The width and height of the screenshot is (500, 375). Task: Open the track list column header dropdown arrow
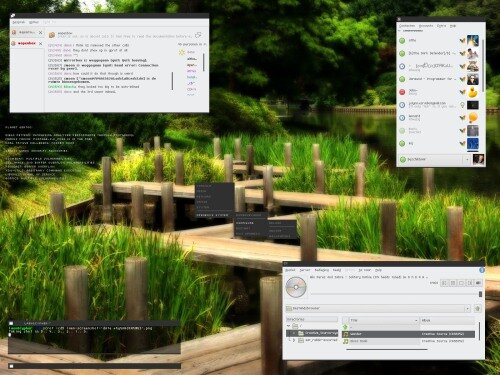tap(416, 320)
